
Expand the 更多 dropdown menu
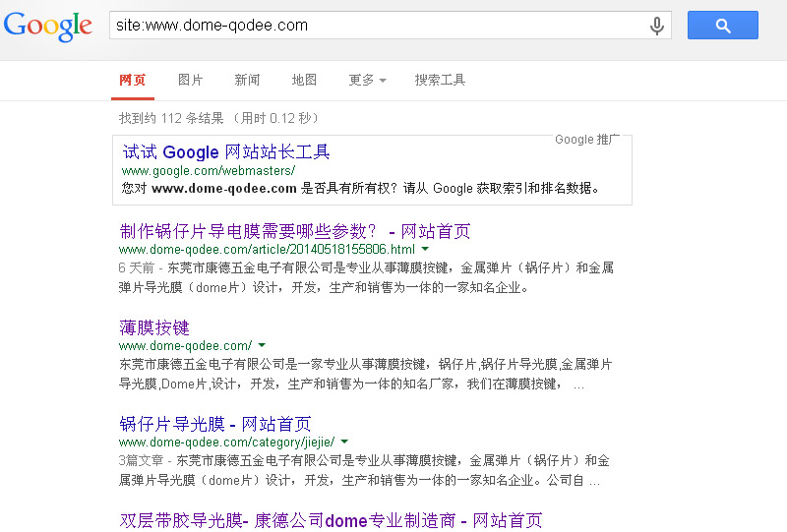coord(367,80)
